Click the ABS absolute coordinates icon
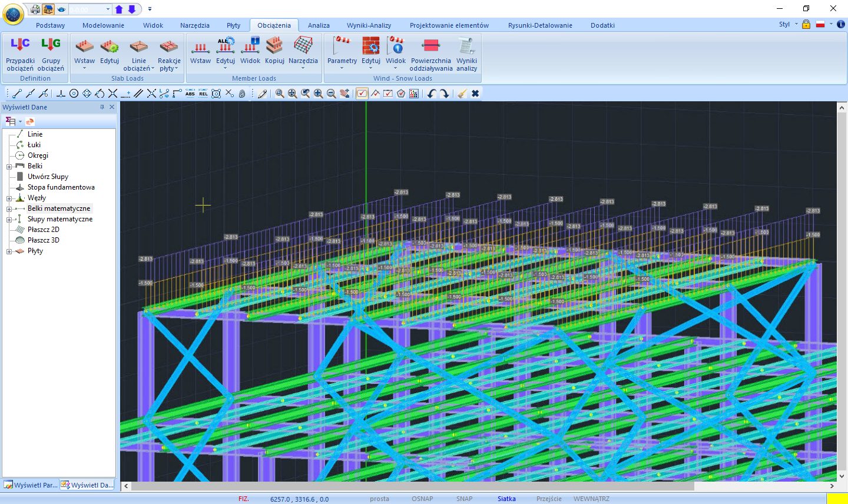The image size is (848, 504). (x=190, y=94)
